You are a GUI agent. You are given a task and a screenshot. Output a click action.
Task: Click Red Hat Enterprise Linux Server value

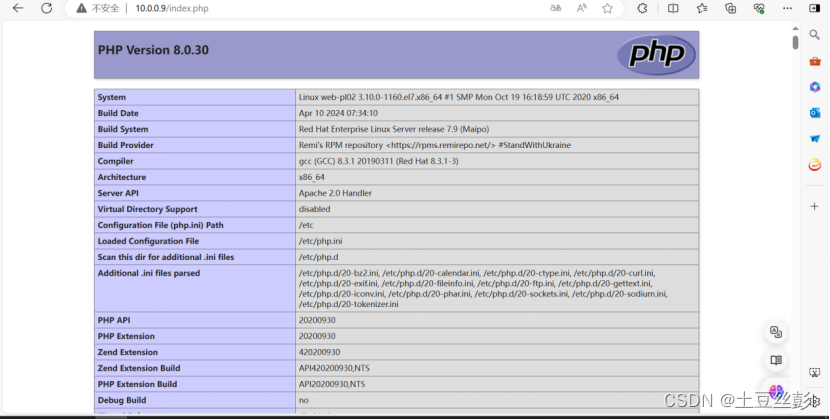tap(394, 129)
